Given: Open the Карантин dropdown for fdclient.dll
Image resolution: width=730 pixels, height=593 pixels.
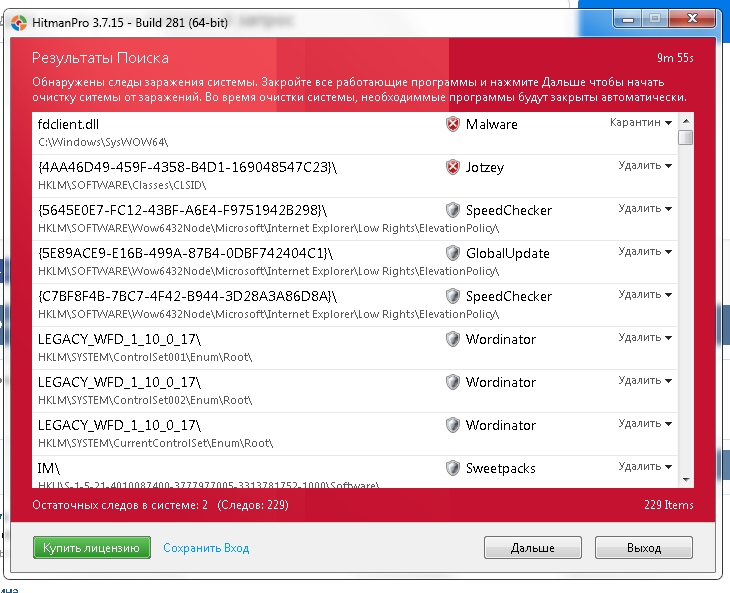Looking at the screenshot, I should click(x=641, y=122).
